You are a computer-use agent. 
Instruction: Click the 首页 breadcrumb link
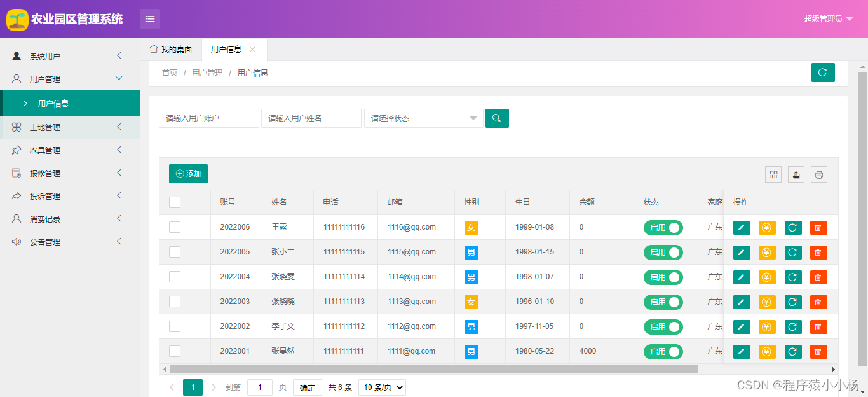pos(170,73)
